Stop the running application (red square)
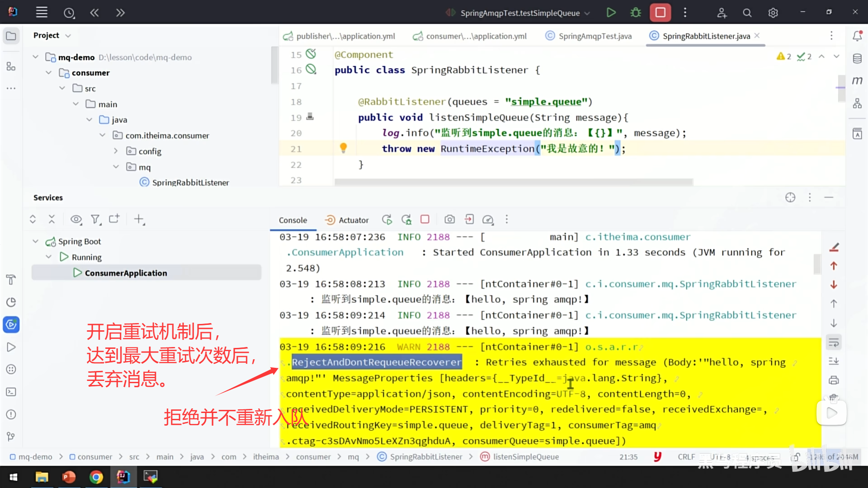The image size is (868, 488). tap(660, 13)
